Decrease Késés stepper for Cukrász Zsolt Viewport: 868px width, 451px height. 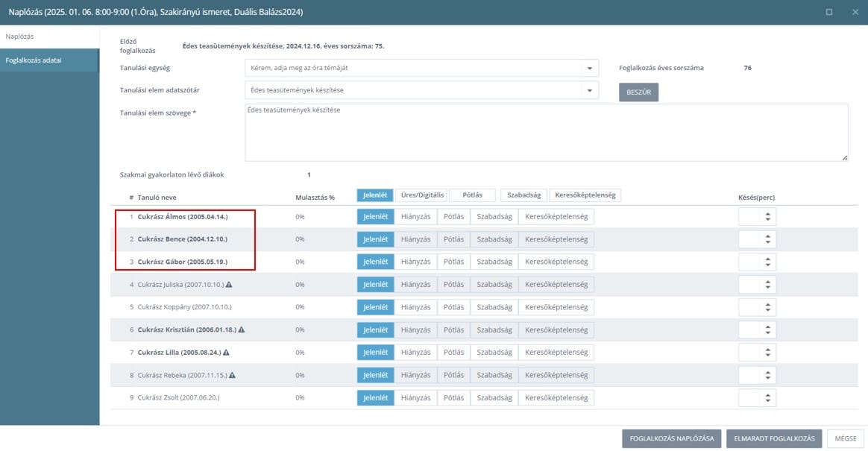point(768,400)
